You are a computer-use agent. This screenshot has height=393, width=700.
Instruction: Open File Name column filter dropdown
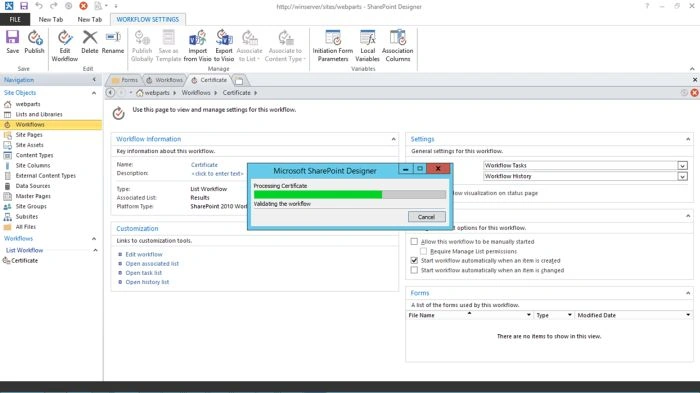529,315
